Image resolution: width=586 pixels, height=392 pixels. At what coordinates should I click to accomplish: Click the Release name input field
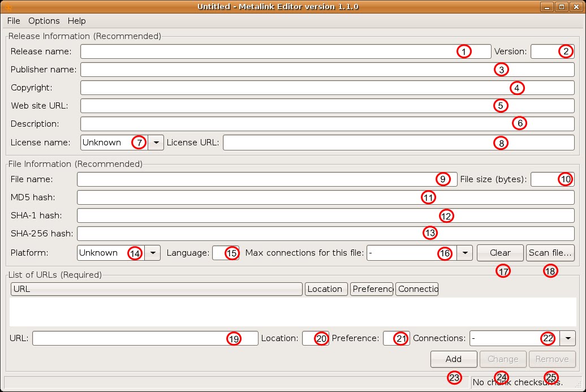[x=286, y=51]
